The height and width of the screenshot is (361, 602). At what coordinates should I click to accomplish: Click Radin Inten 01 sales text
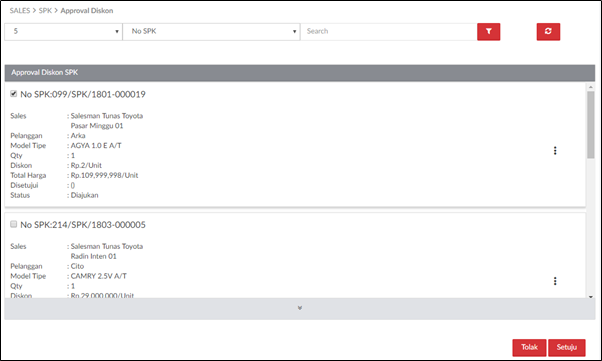94,256
